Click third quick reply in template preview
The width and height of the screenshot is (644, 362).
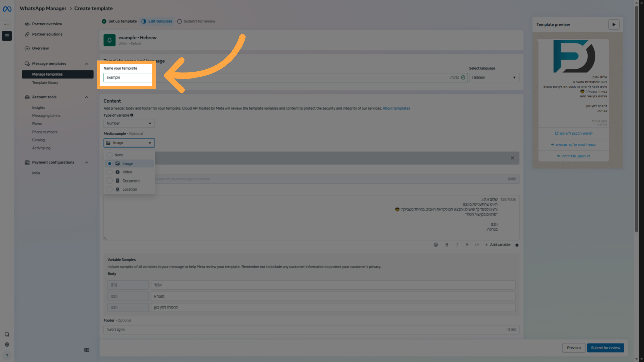(x=574, y=156)
